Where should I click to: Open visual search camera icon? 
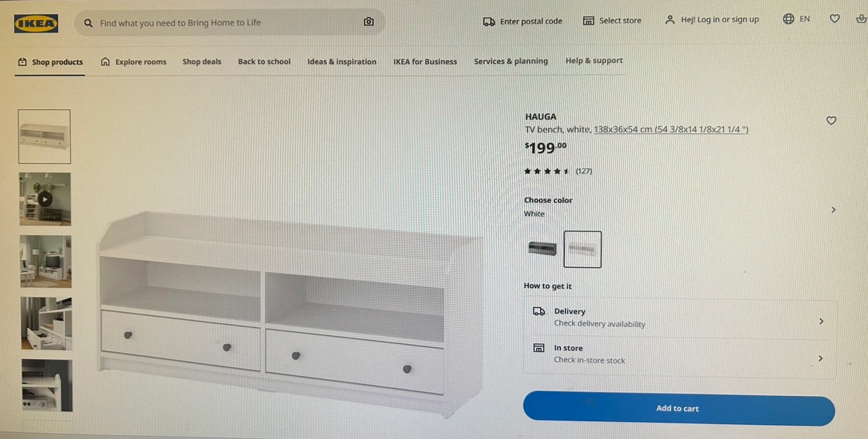(369, 22)
